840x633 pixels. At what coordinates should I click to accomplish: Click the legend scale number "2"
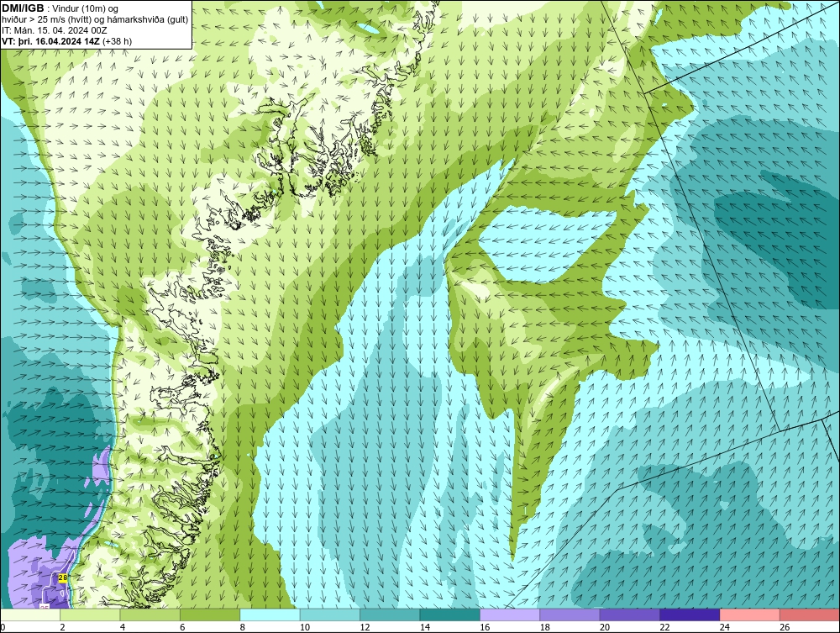coord(63,627)
